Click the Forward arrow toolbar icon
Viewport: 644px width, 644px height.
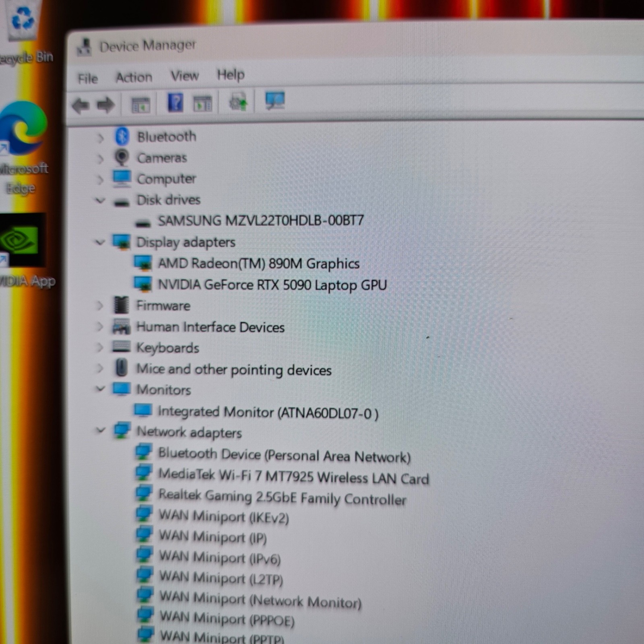tap(105, 105)
